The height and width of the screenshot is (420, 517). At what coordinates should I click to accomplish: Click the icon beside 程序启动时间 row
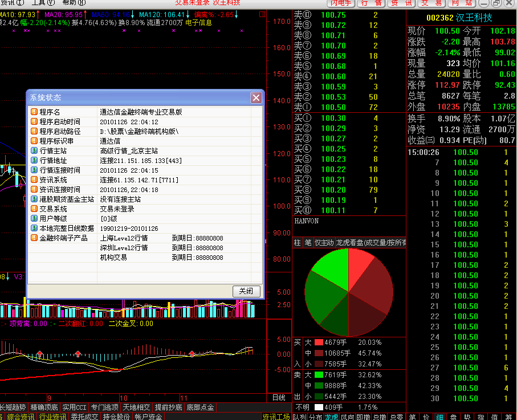click(34, 121)
